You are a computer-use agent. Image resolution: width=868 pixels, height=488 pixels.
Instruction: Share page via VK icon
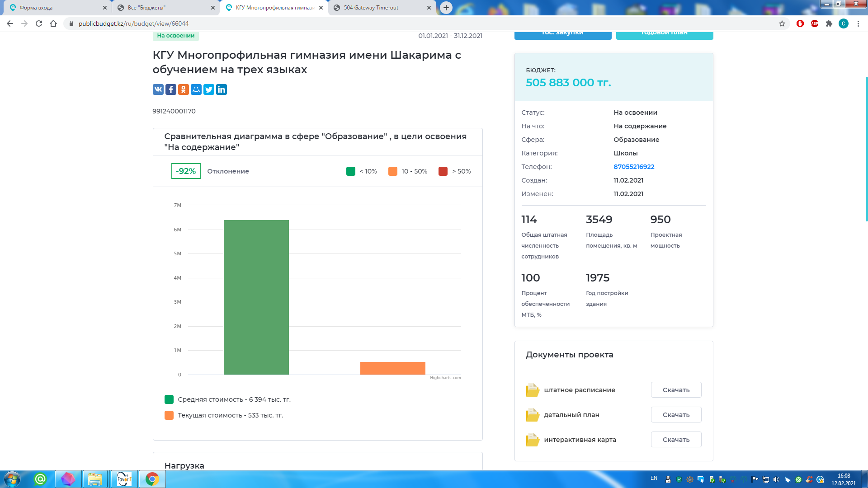click(x=158, y=89)
